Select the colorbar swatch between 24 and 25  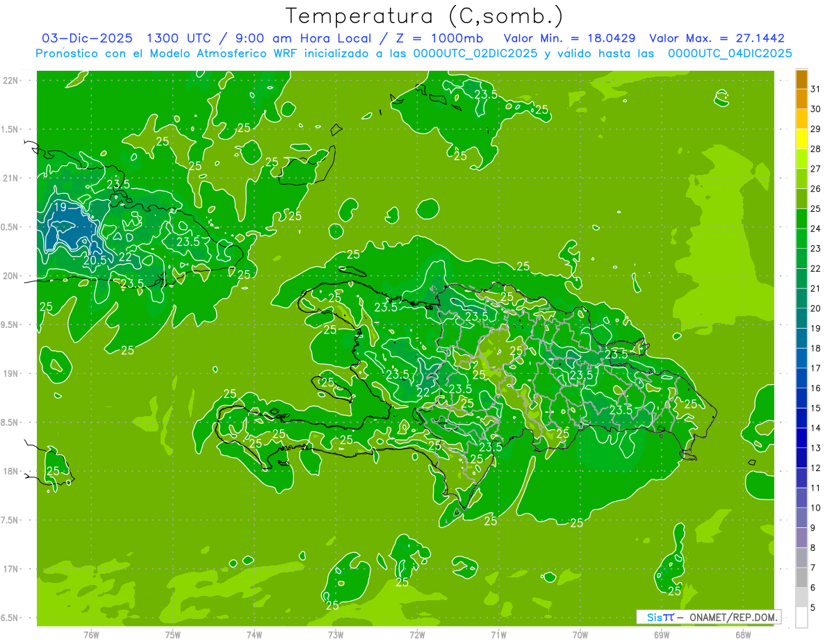click(801, 218)
